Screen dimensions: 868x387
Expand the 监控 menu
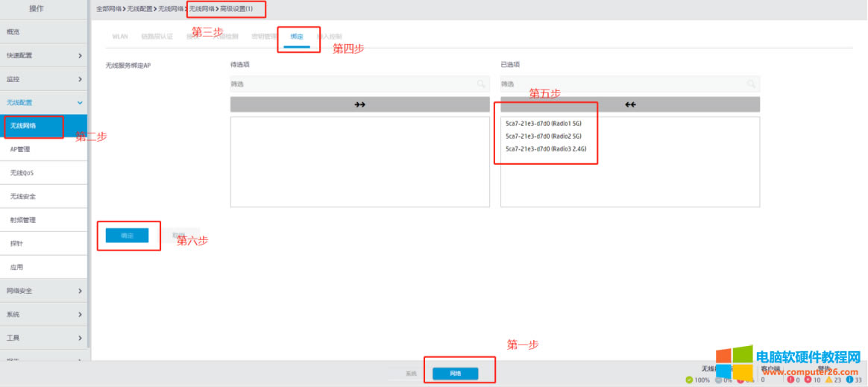43,79
